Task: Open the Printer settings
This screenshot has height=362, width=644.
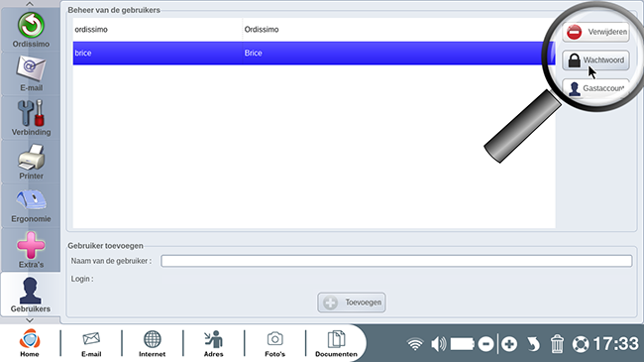Action: click(x=31, y=162)
